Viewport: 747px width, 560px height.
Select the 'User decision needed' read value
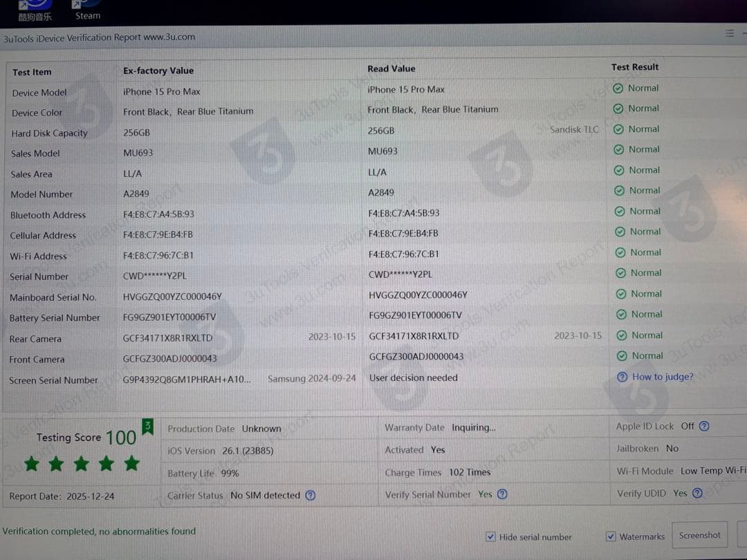point(413,377)
